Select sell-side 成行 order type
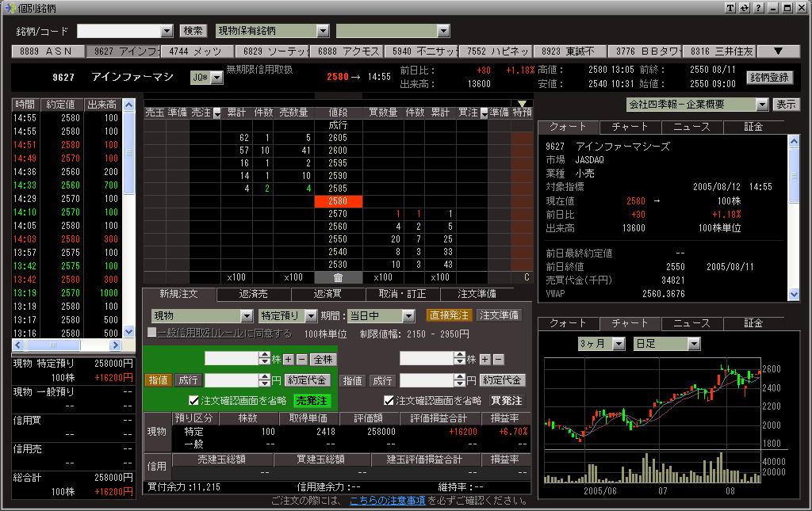 [187, 380]
